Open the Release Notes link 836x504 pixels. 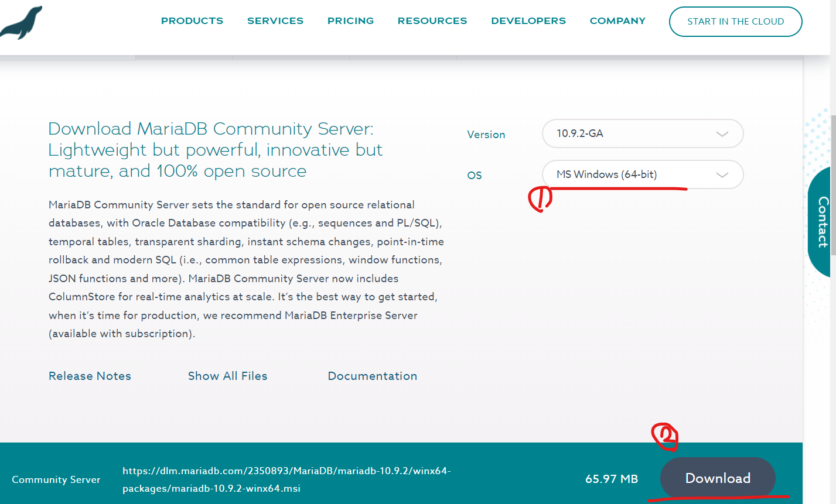point(90,376)
